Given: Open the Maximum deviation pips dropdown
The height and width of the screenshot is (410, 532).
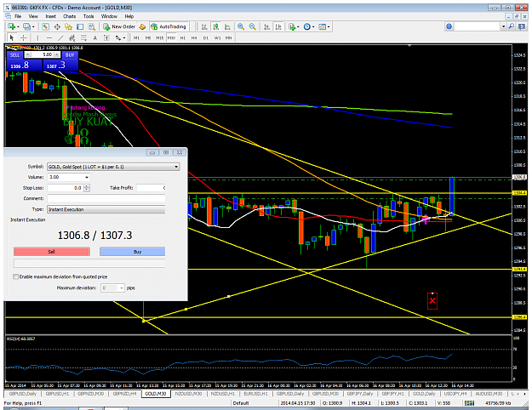Looking at the screenshot, I should pos(122,288).
